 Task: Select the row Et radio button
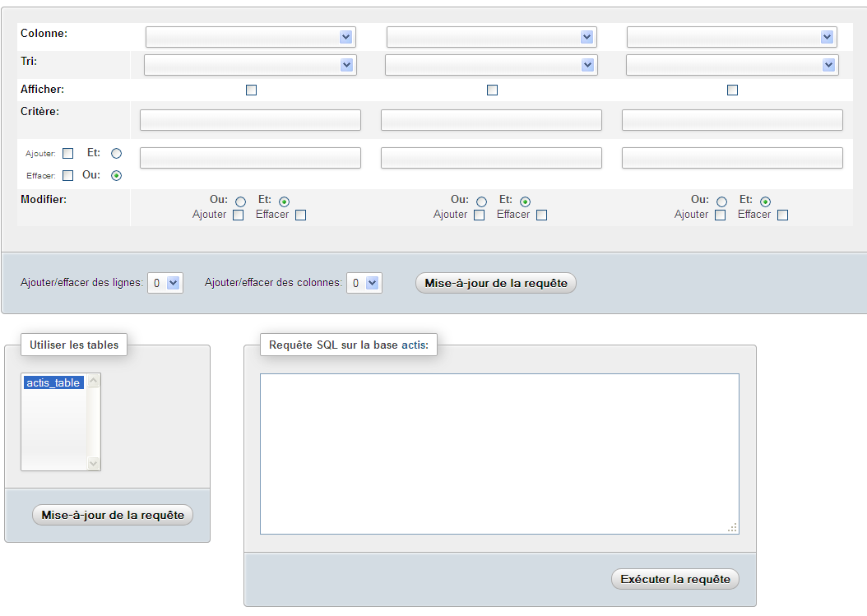click(x=116, y=153)
